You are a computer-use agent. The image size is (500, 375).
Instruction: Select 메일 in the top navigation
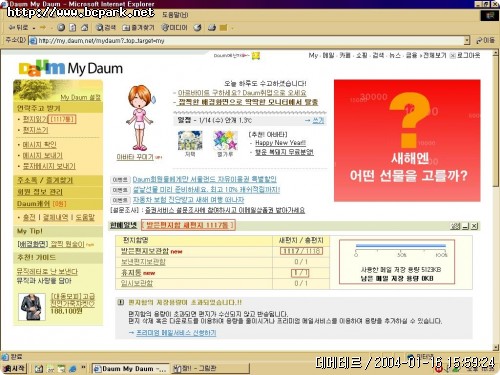328,55
